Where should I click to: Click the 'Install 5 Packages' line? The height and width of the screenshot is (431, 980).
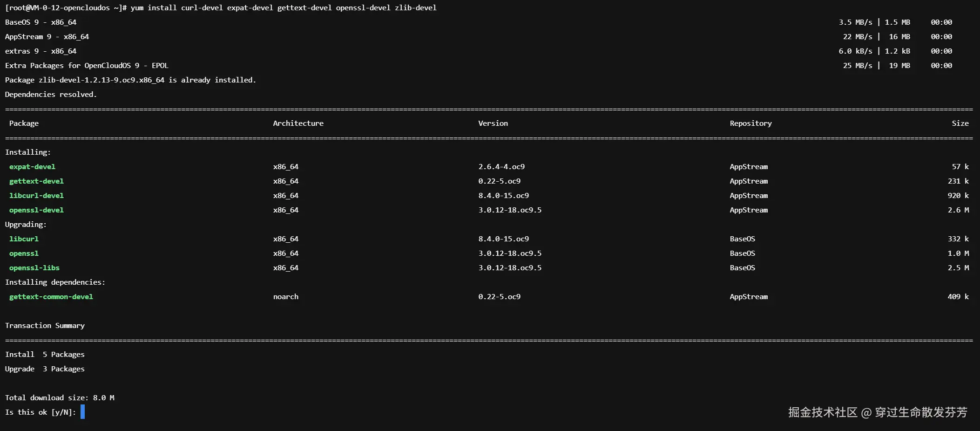click(45, 355)
